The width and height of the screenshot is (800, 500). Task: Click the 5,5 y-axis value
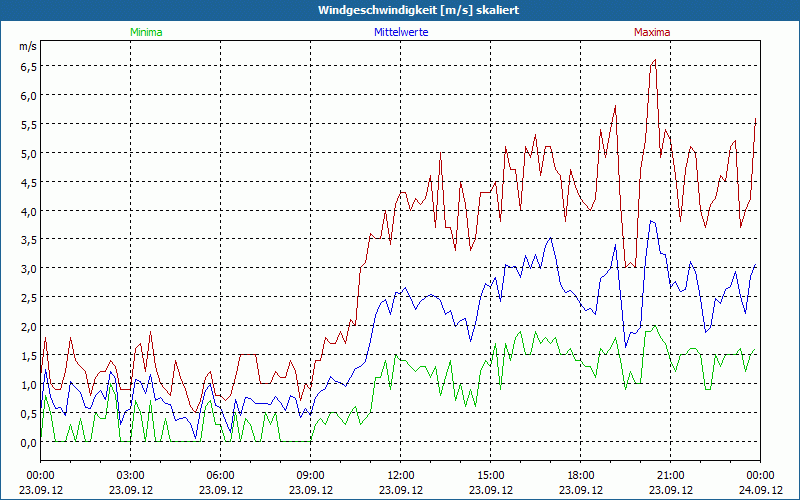pyautogui.click(x=29, y=125)
